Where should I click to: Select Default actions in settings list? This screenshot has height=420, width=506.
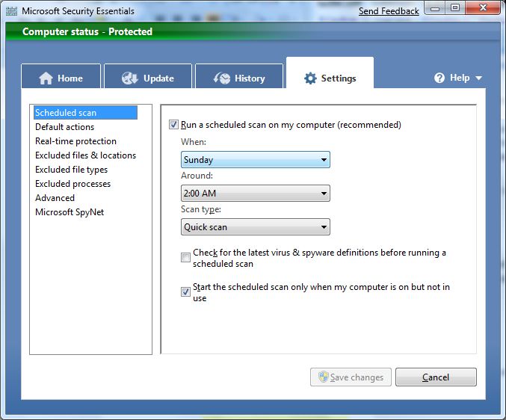pyautogui.click(x=64, y=127)
